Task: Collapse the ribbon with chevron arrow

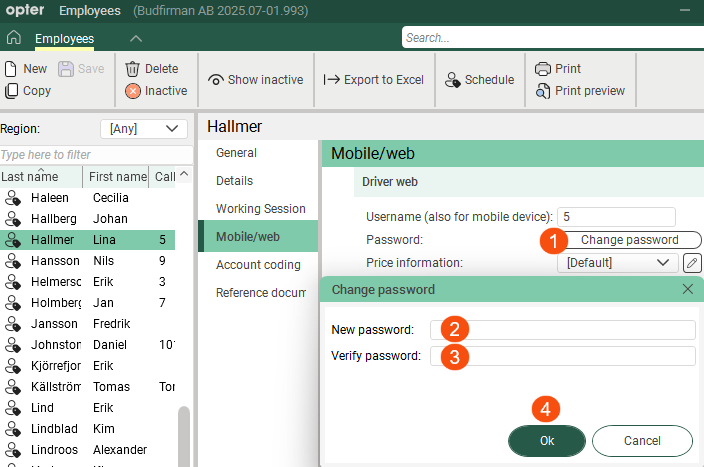Action: coord(136,39)
